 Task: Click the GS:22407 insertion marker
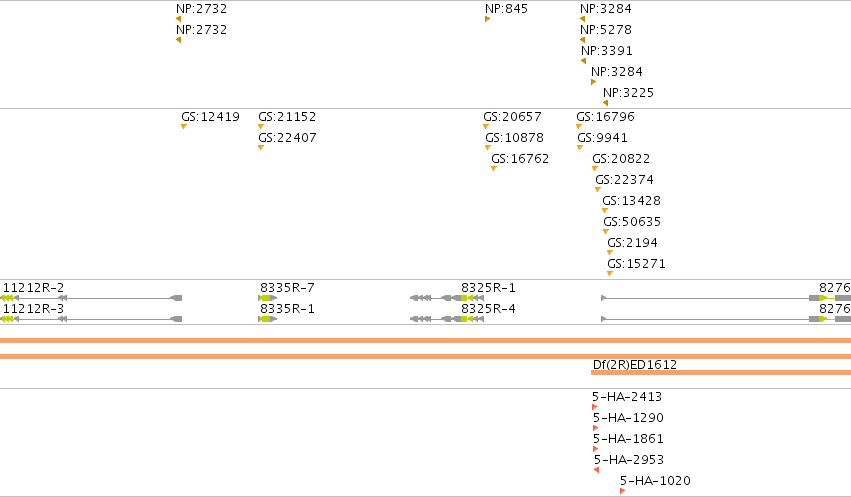pos(261,148)
